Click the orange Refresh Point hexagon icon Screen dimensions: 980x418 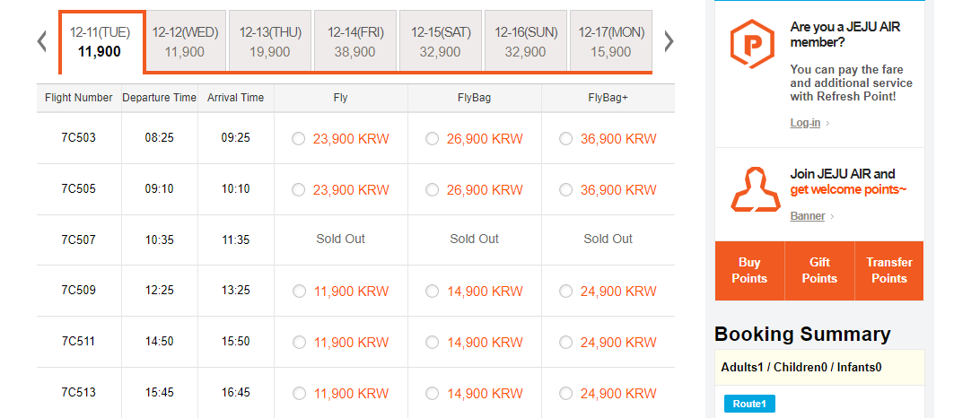(752, 43)
